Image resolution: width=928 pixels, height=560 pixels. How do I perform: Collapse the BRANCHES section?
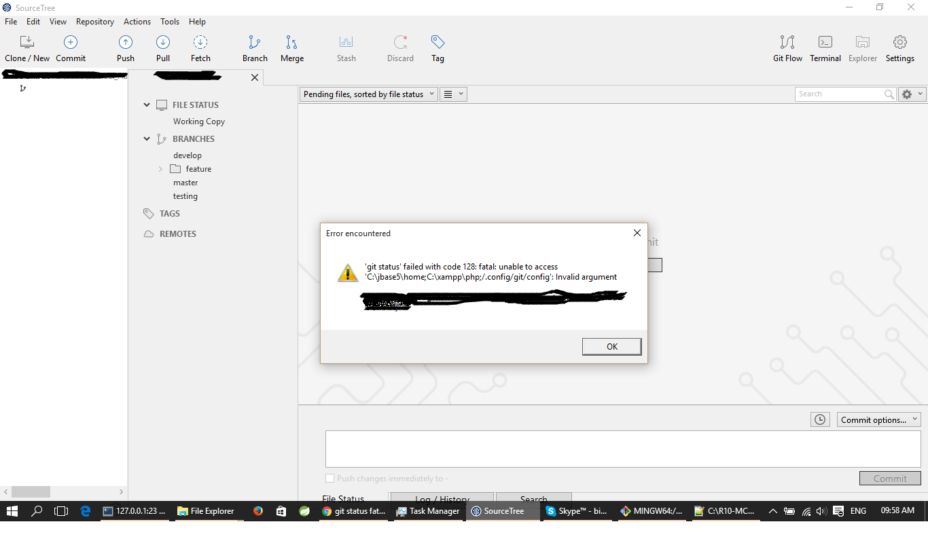point(147,139)
